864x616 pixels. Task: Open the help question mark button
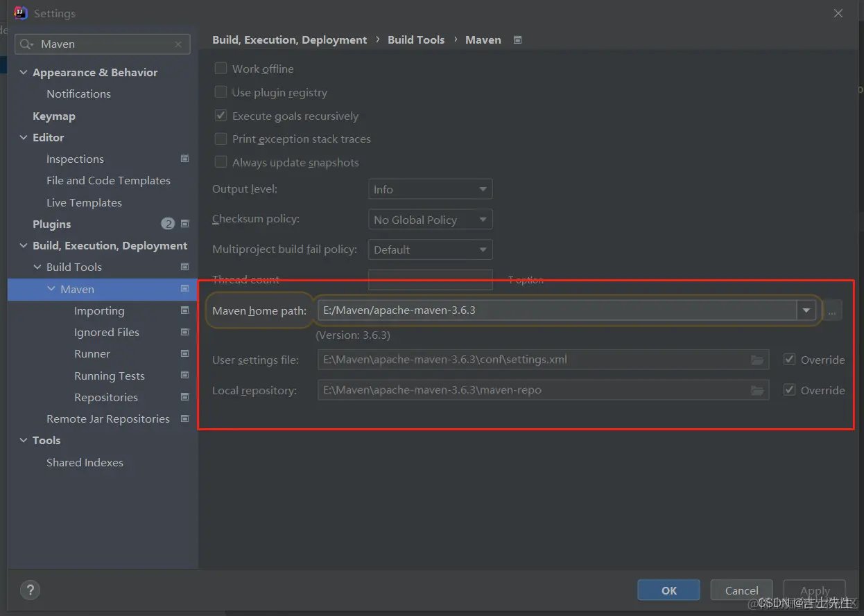point(31,590)
